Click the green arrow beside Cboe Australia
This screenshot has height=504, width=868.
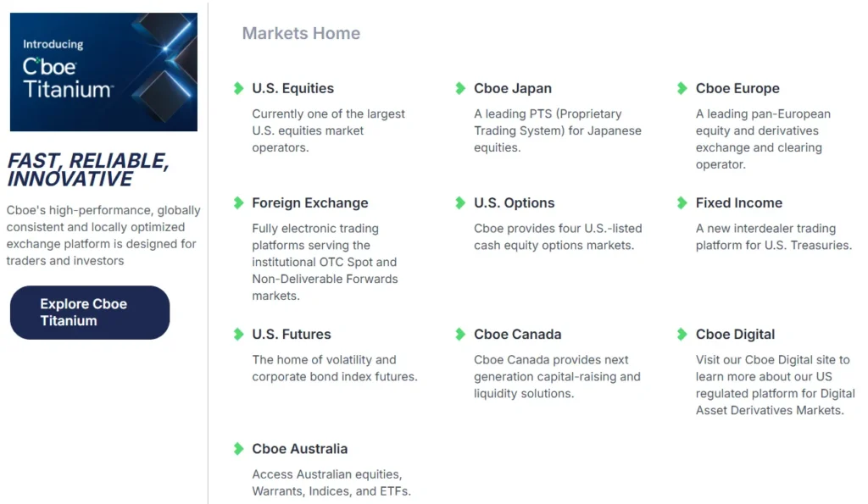[237, 448]
